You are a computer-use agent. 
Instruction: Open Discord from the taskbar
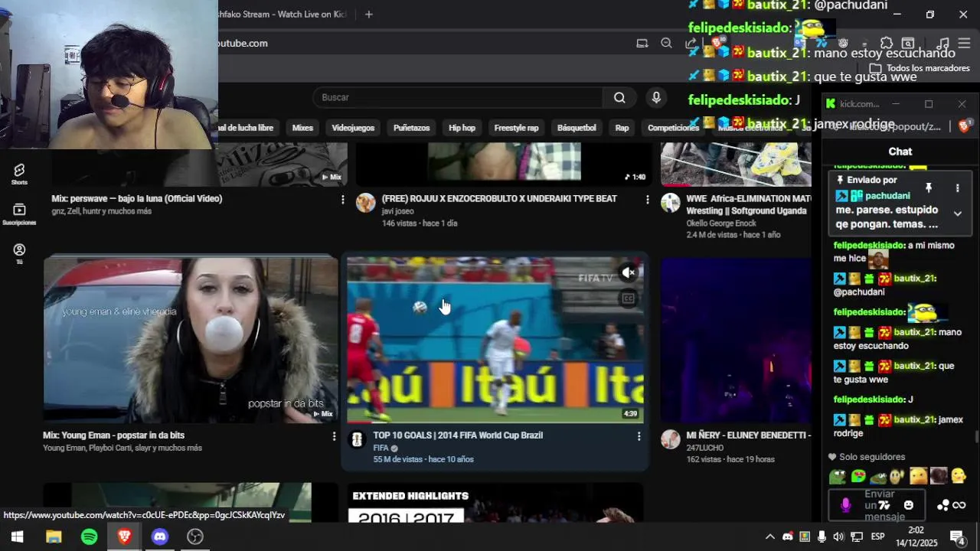160,536
